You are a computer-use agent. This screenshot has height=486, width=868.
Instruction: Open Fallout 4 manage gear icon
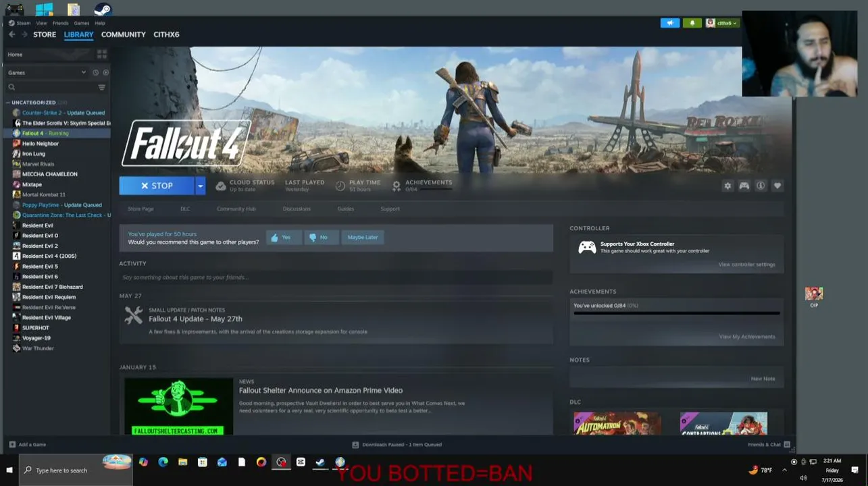click(727, 186)
